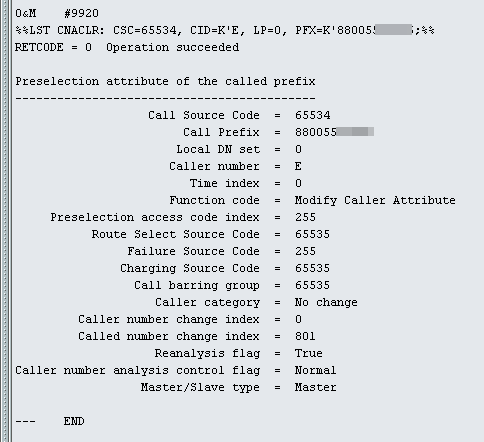This screenshot has height=442, width=484.
Task: Click the Charging Source Code value
Action: (312, 268)
